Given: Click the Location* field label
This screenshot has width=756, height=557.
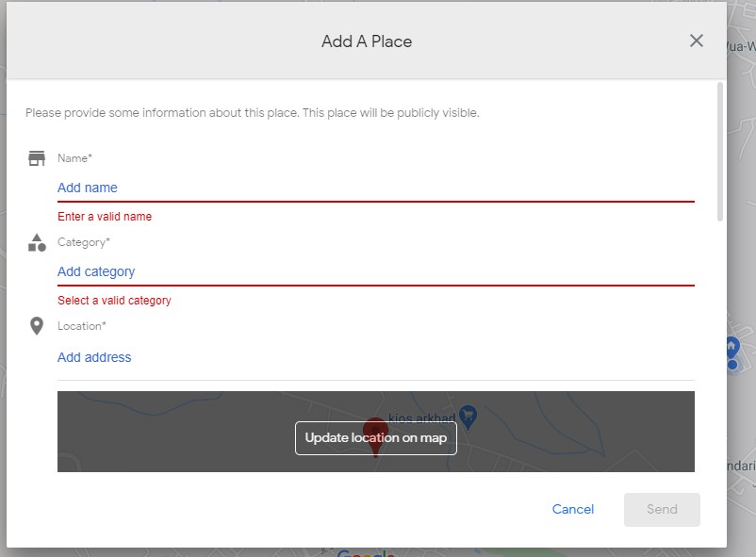Looking at the screenshot, I should point(82,326).
